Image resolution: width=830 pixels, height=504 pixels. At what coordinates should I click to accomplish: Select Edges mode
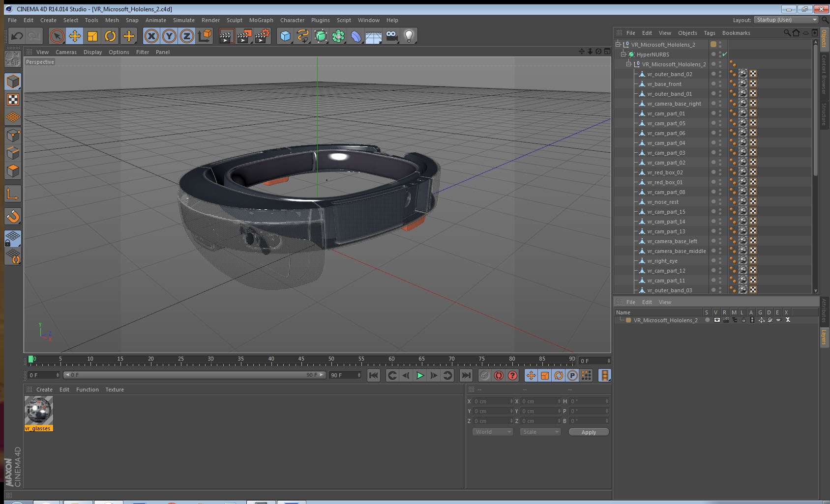coord(13,153)
